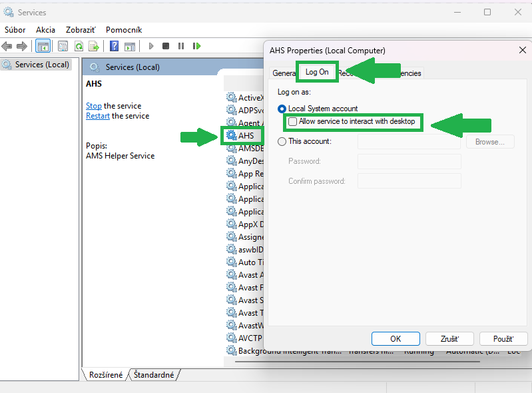This screenshot has width=532, height=393.
Task: Click the Password input field
Action: click(409, 161)
